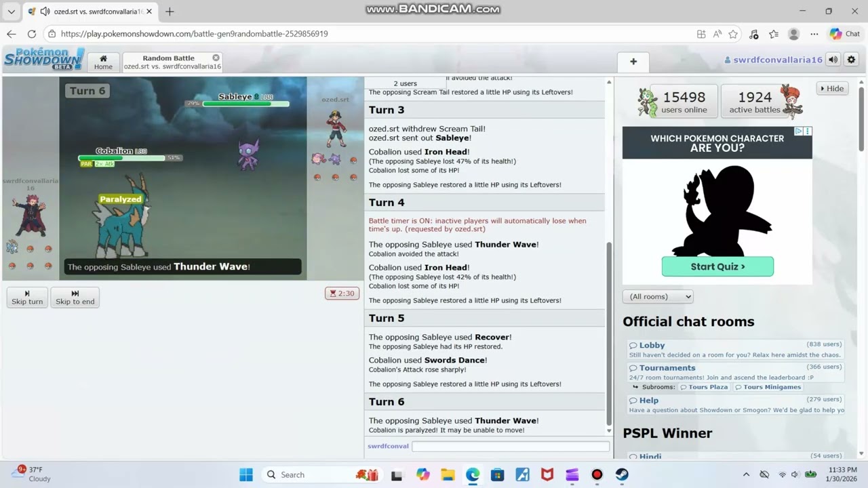This screenshot has height=488, width=868.
Task: Click Sableye's HP bar
Action: pos(245,104)
